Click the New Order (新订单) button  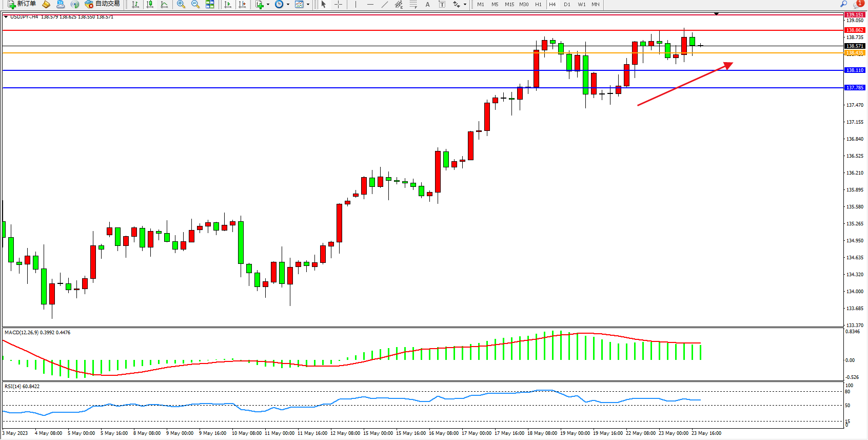coord(22,4)
